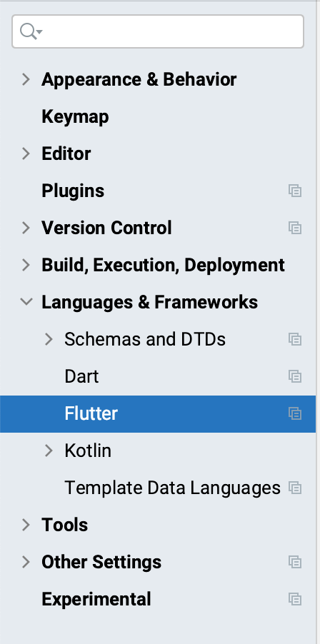
Task: Click project-level icon beside Version Control
Action: [x=295, y=228]
